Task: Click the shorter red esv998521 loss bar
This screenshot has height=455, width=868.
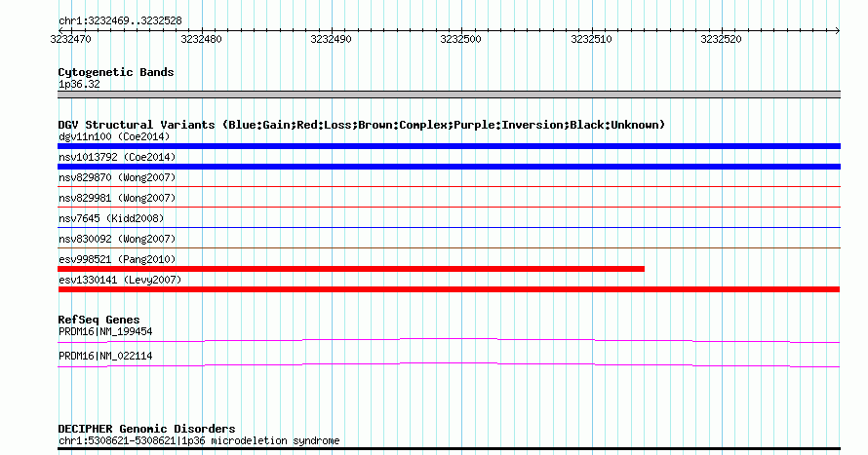Action: (351, 269)
